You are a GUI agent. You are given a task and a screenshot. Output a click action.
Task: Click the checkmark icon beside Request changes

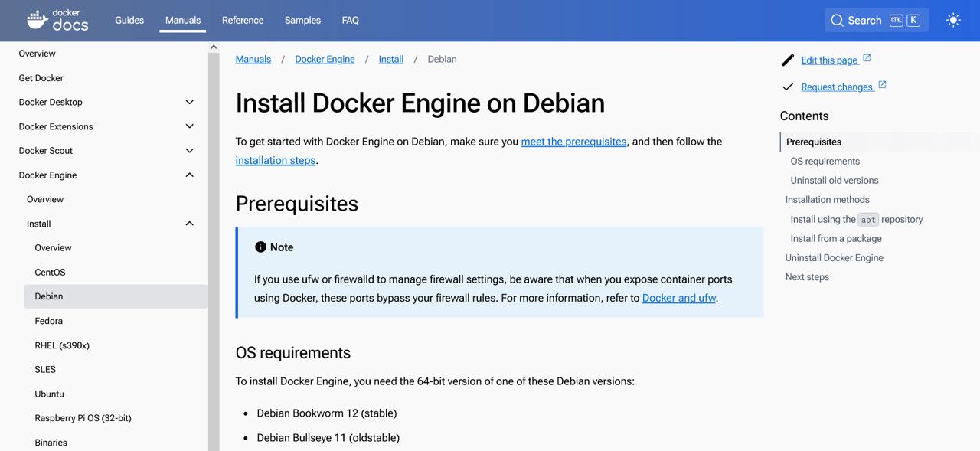click(x=788, y=87)
